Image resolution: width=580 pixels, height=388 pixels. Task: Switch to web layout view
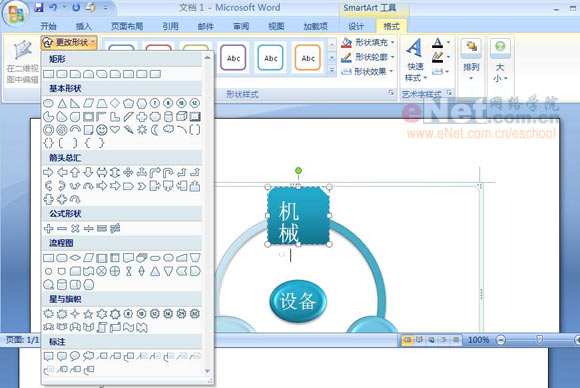[x=431, y=340]
